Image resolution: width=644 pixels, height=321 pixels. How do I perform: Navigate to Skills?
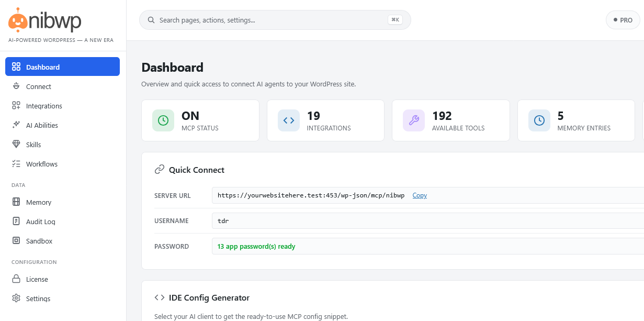pos(63,145)
